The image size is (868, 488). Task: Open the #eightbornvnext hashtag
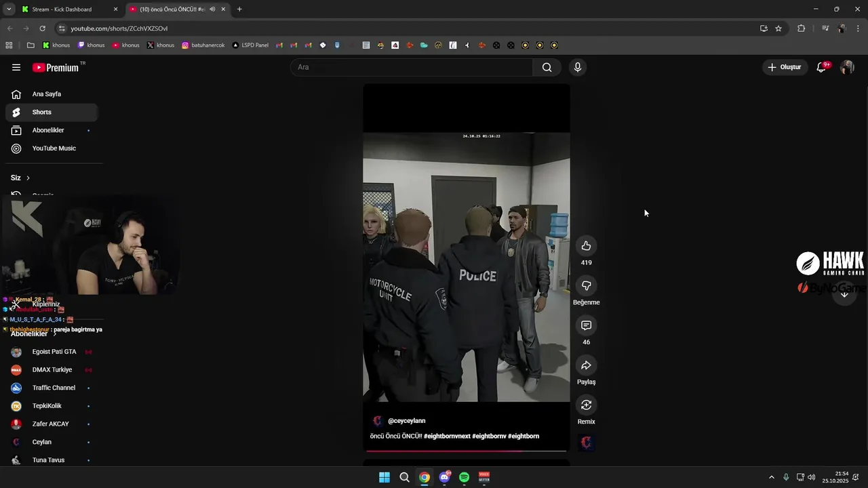(447, 436)
